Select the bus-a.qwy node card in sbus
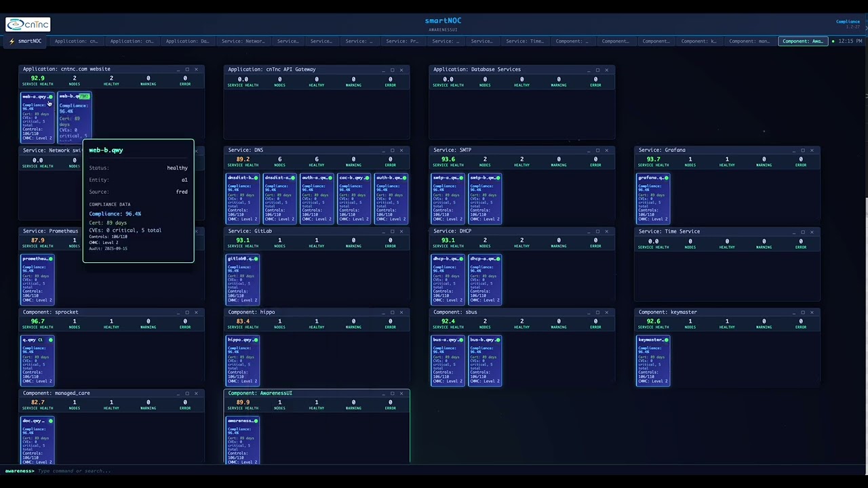The width and height of the screenshot is (868, 488). tap(448, 361)
